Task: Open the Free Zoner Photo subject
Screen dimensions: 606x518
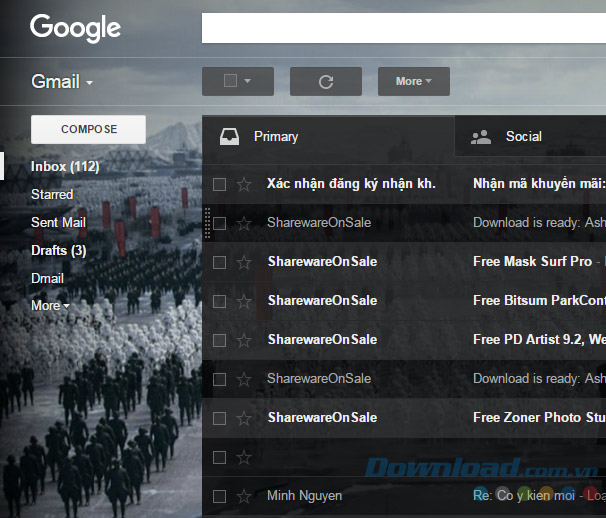Action: click(x=539, y=417)
